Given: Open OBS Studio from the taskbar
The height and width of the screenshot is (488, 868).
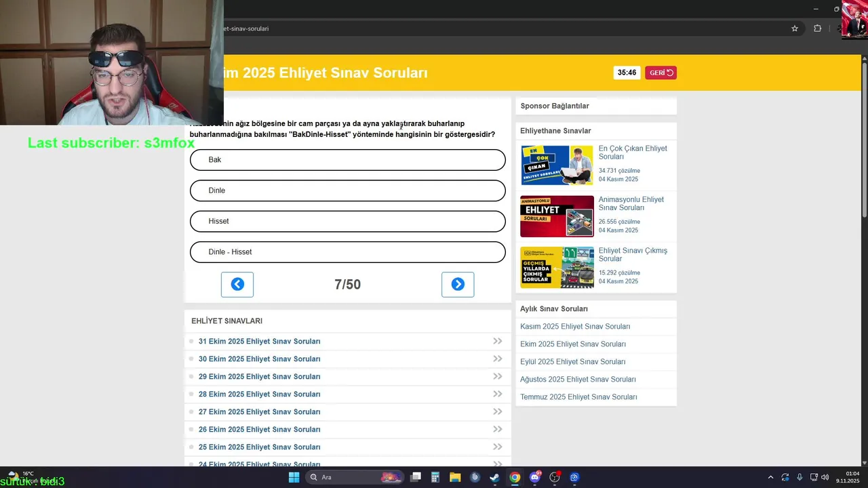Looking at the screenshot, I should [x=555, y=477].
